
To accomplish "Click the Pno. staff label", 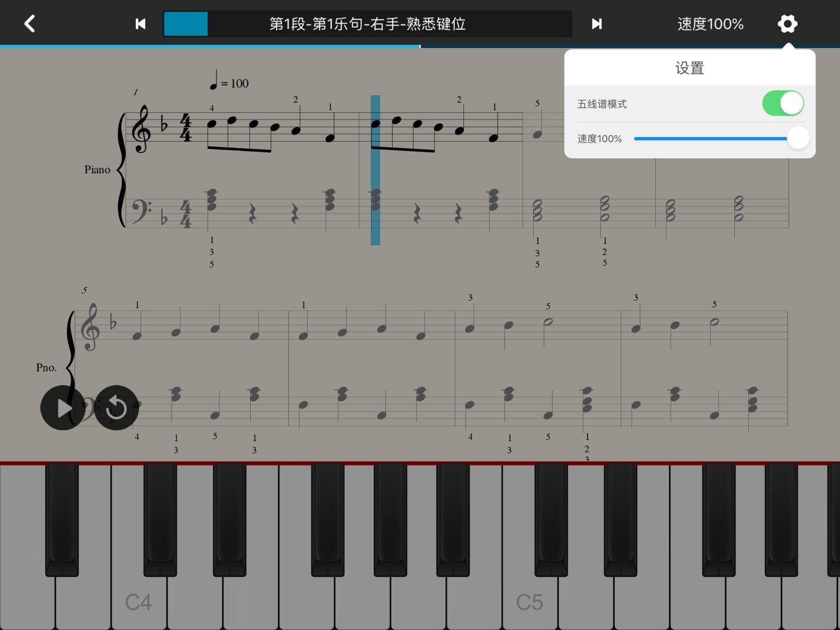I will [x=47, y=367].
